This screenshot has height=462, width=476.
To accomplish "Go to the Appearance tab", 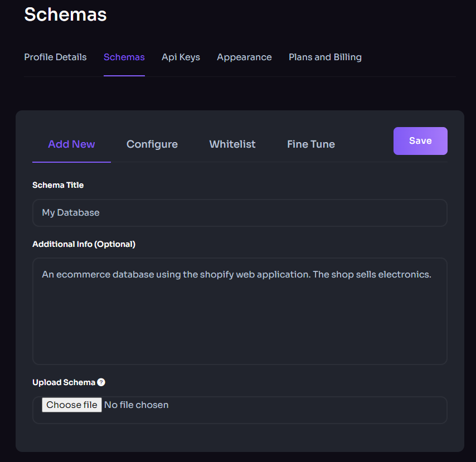I will tap(244, 57).
